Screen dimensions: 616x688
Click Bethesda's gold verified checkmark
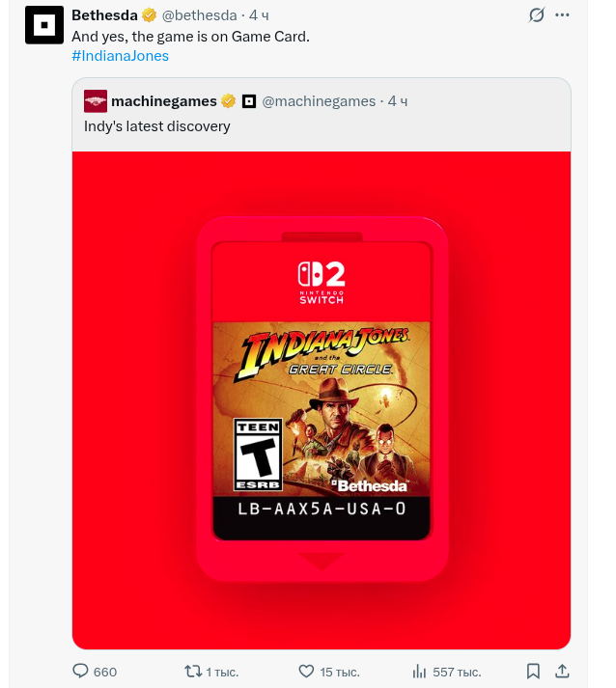click(x=150, y=15)
